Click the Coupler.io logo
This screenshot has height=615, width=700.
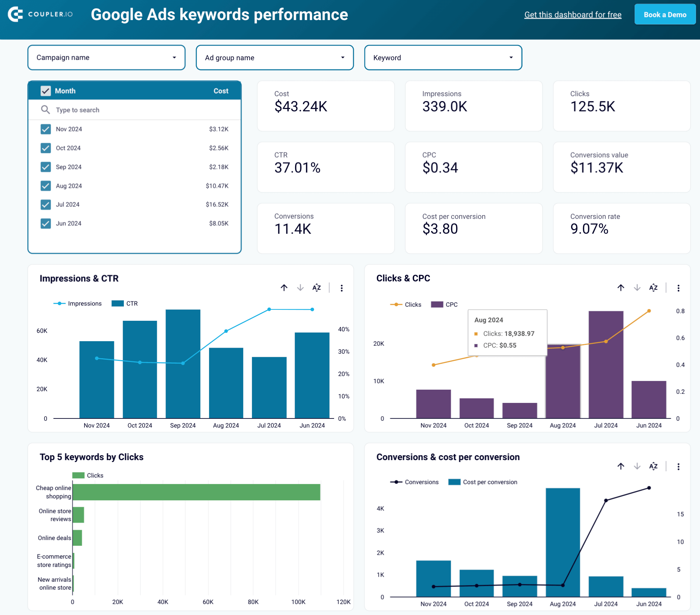[40, 14]
